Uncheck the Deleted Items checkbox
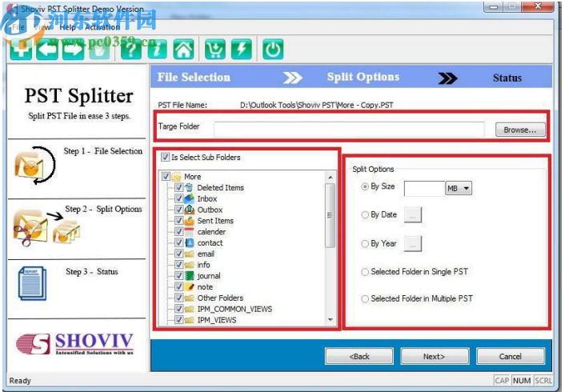 click(x=179, y=187)
